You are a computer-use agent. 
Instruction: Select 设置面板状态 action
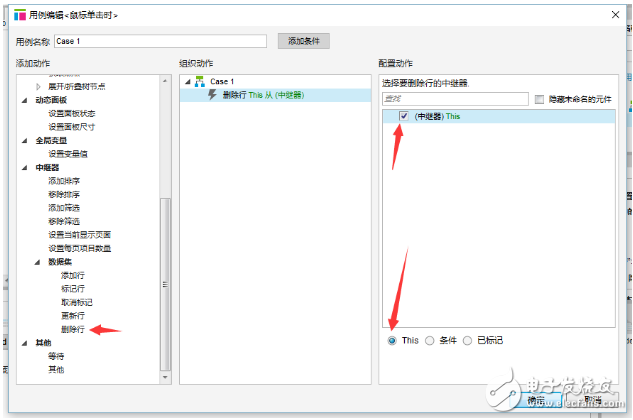[x=72, y=113]
